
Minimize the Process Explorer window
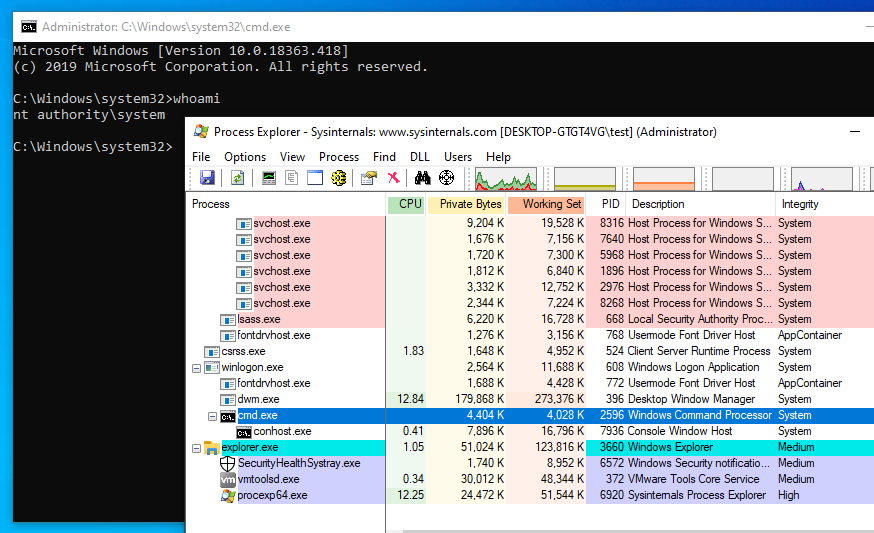click(x=855, y=132)
